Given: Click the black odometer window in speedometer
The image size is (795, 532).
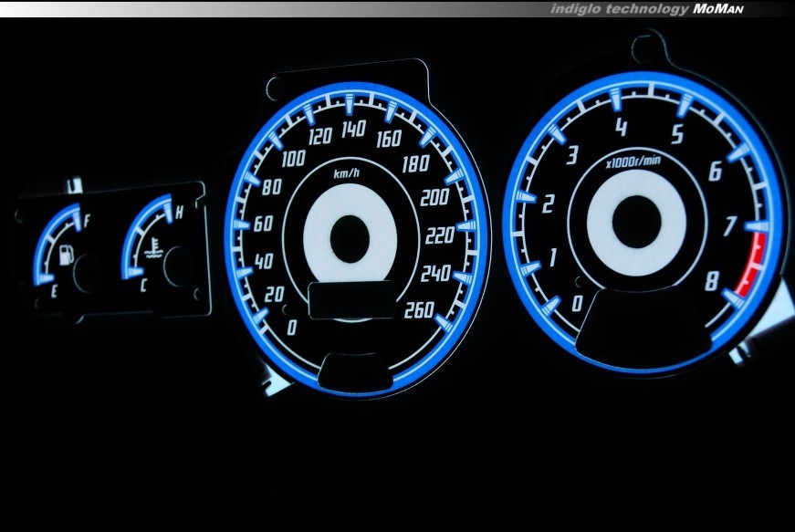Looking at the screenshot, I should click(x=351, y=300).
